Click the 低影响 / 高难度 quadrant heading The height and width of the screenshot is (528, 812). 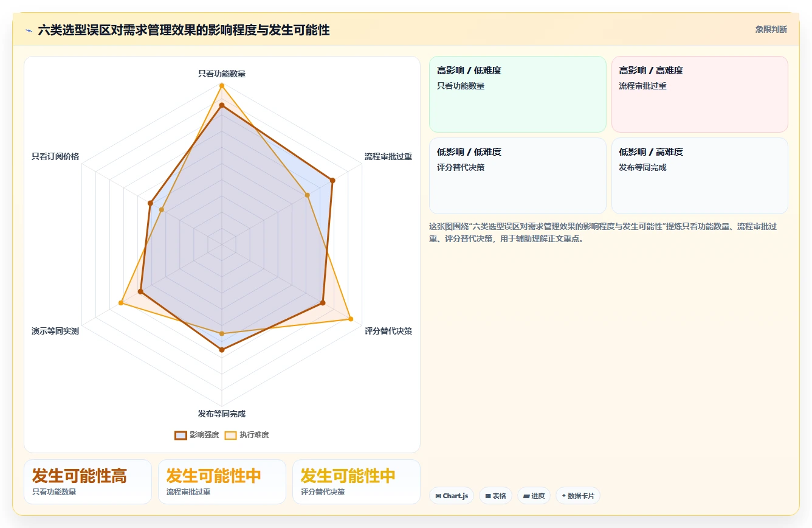[651, 152]
